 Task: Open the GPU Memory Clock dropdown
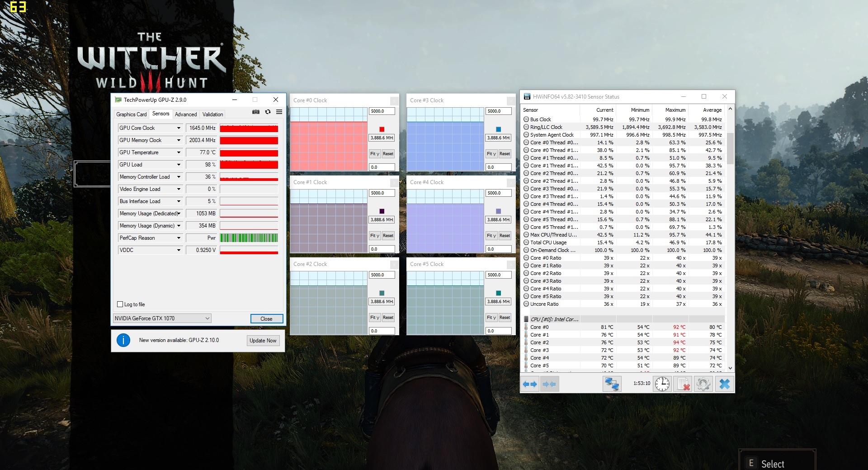coord(179,140)
